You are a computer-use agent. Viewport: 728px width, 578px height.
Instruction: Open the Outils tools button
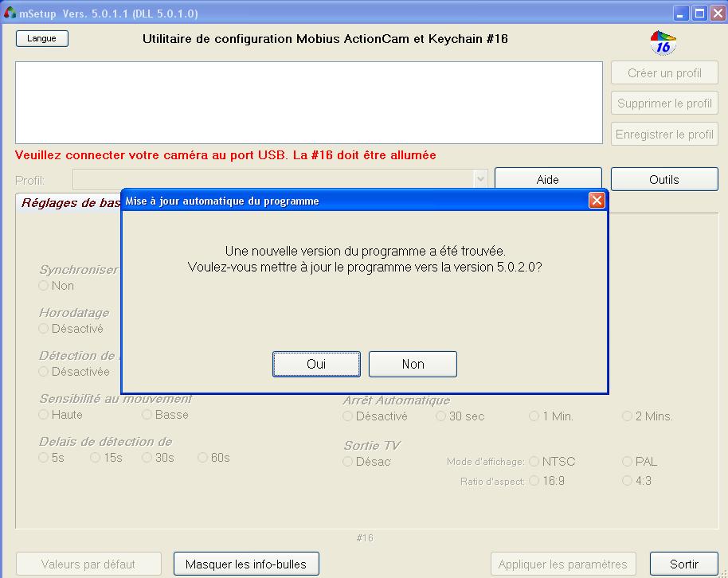pyautogui.click(x=664, y=179)
